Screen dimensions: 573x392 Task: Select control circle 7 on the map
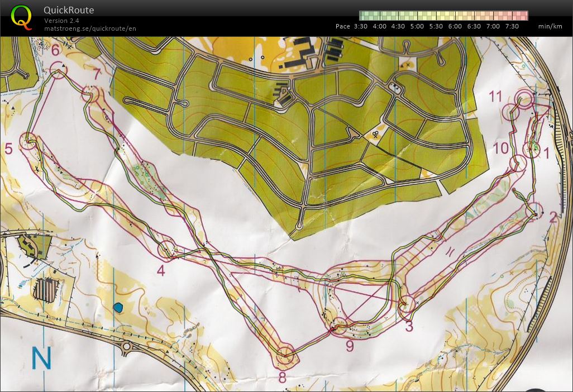[x=90, y=93]
